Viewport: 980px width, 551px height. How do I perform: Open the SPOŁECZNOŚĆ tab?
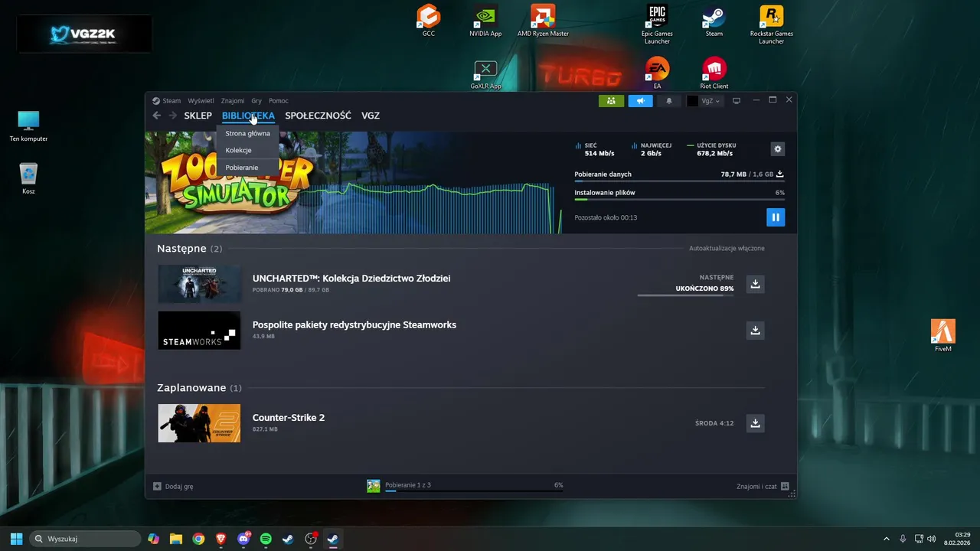318,116
